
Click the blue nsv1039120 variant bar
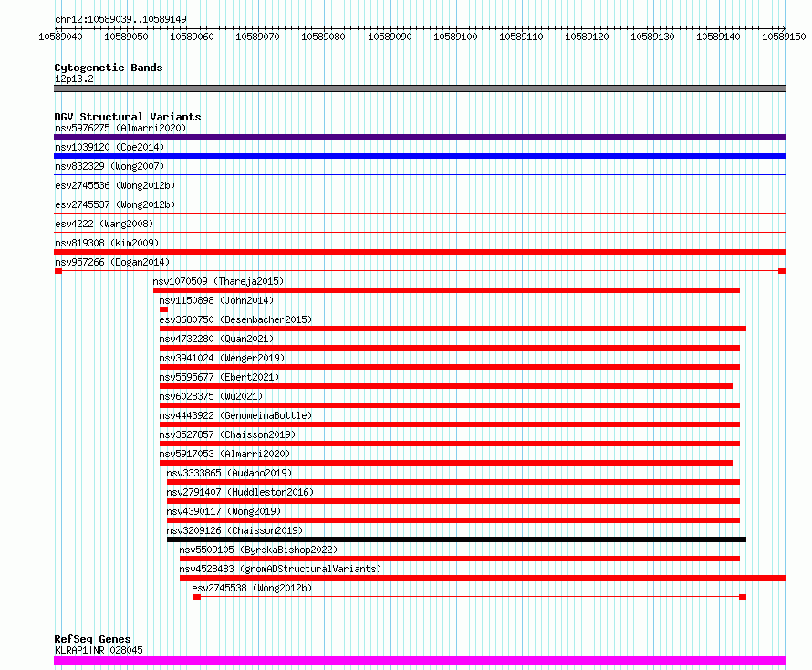(x=420, y=156)
